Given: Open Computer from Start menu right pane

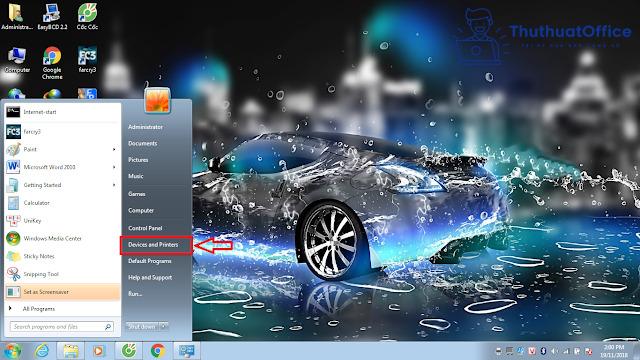Looking at the screenshot, I should click(141, 211).
